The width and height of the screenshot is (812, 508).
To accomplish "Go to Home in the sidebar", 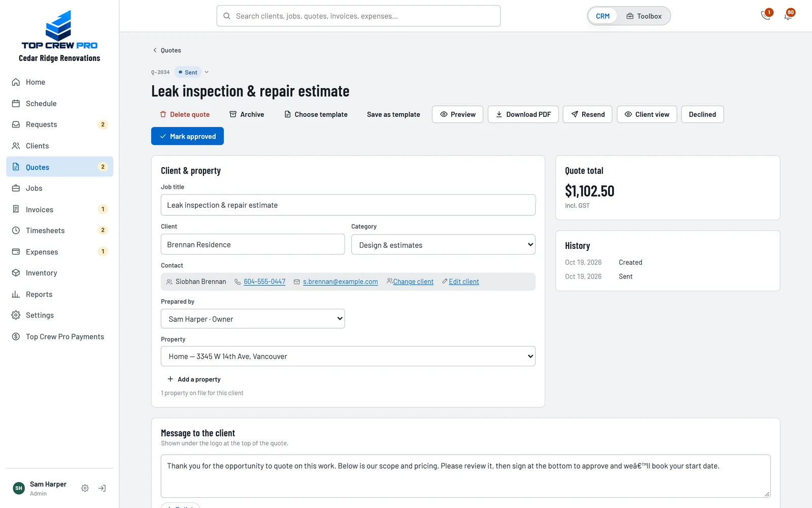I will point(59,82).
